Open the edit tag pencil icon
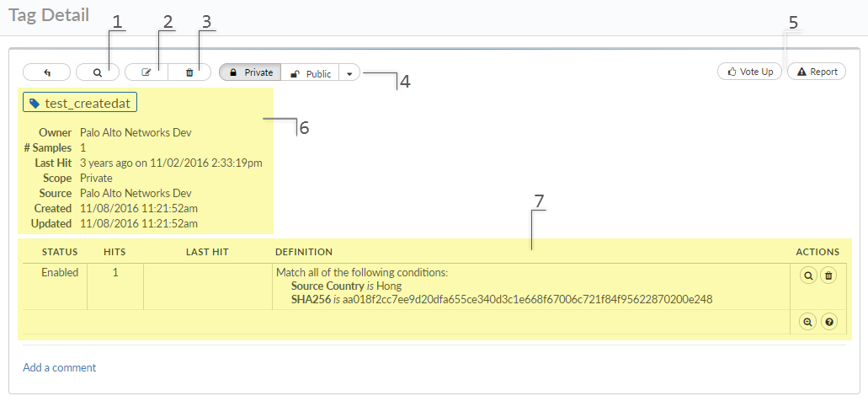 point(146,72)
